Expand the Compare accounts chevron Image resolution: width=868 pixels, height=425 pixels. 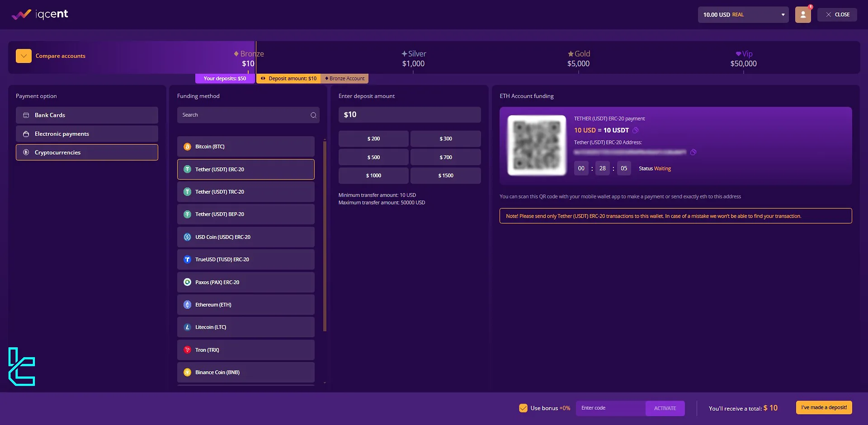24,56
